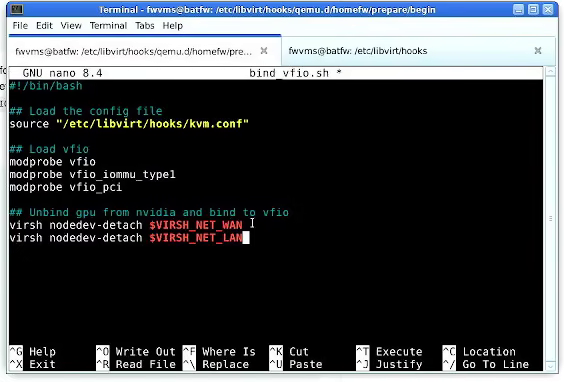
Task: Click the ^\ Replace shortcut
Action: (216, 364)
